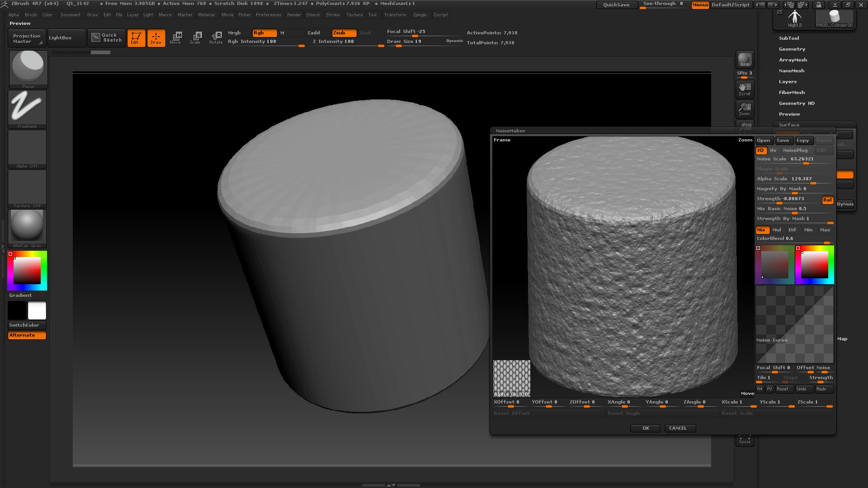Toggle the Zsub sculpt mode

pos(344,33)
